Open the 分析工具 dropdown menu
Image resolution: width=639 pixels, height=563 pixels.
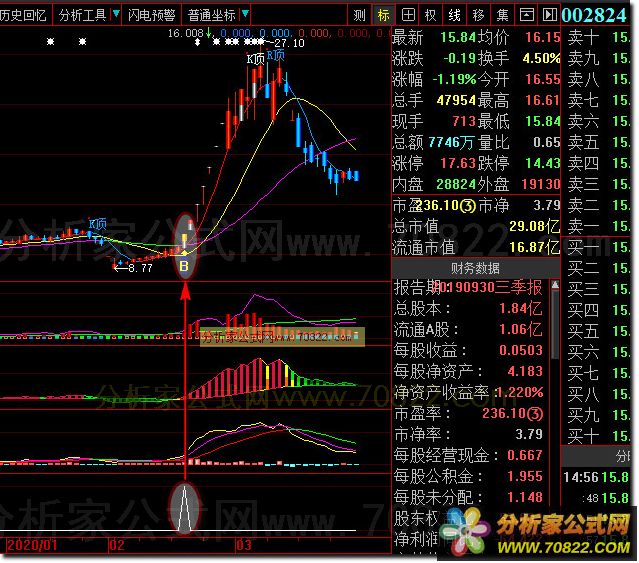(88, 15)
